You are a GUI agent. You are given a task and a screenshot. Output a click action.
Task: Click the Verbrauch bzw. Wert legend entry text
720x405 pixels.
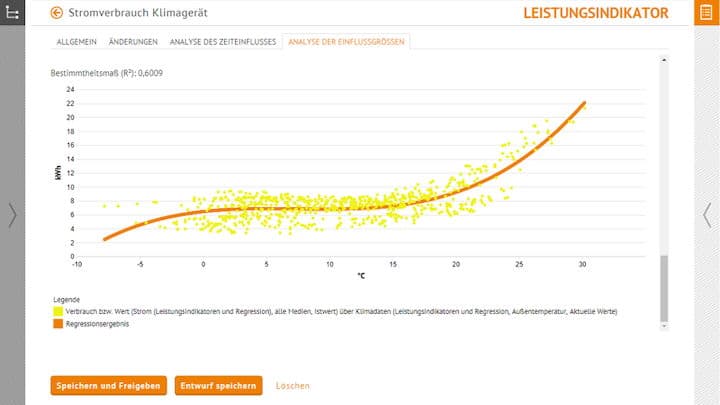(x=341, y=311)
